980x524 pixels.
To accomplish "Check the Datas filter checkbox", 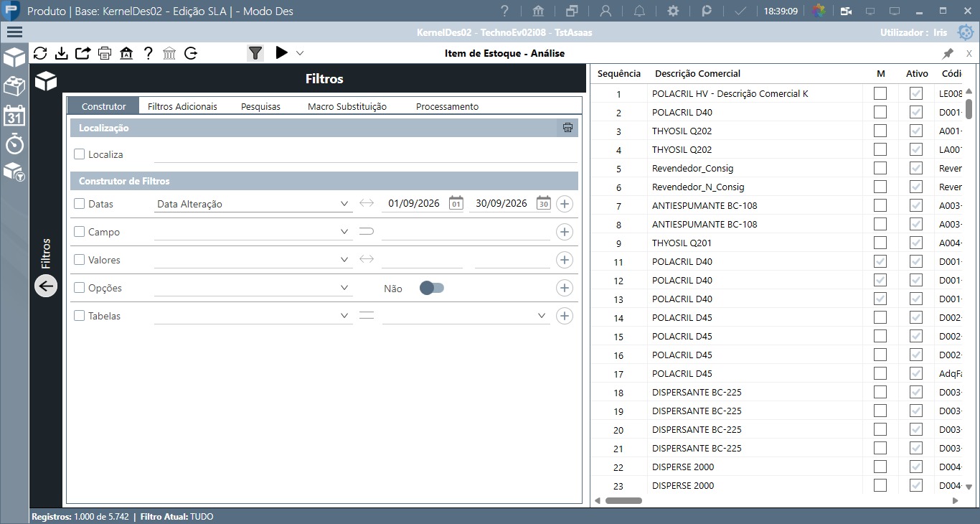I will coord(80,204).
